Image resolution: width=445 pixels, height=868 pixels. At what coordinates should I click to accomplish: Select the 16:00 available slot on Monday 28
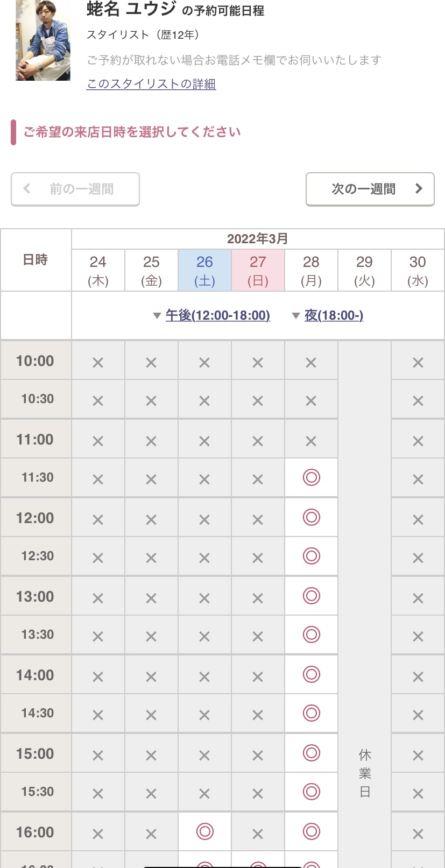(311, 831)
